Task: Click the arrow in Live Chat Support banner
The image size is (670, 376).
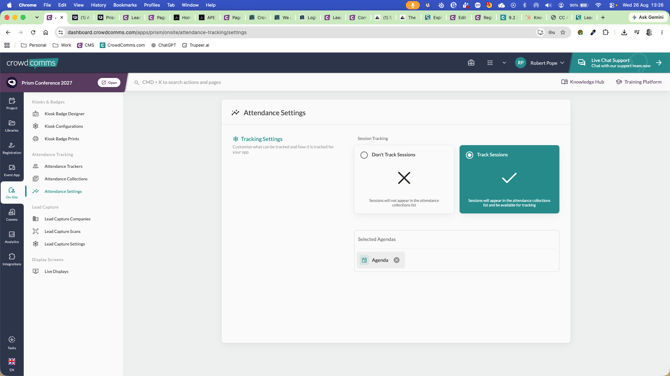Action: 658,63
